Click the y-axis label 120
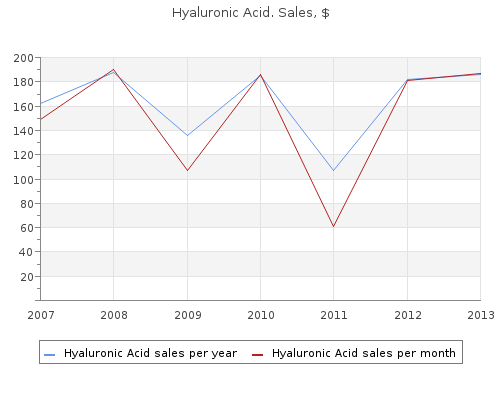 point(23,155)
